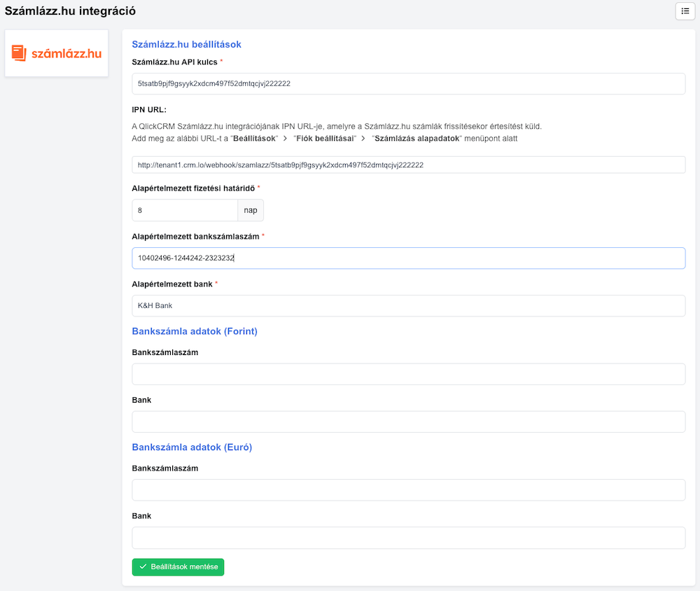Focus the Alapértelmezett bank field
700x591 pixels.
coord(409,305)
